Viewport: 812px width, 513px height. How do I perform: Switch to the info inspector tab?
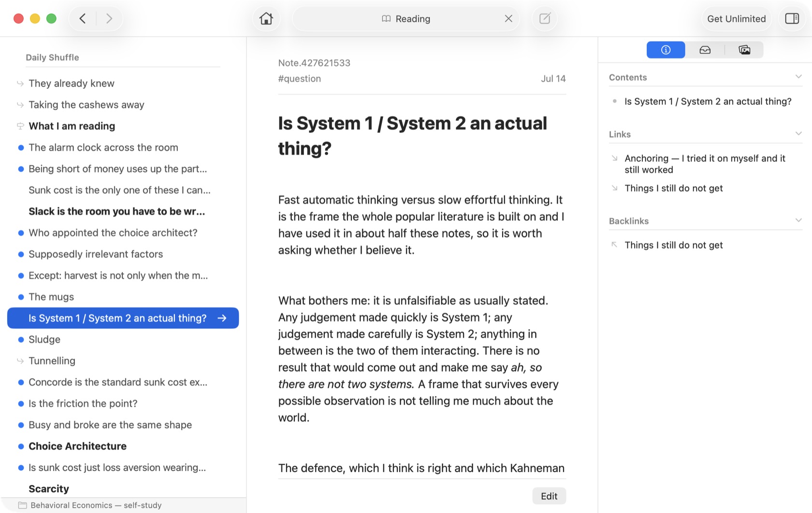click(x=666, y=50)
